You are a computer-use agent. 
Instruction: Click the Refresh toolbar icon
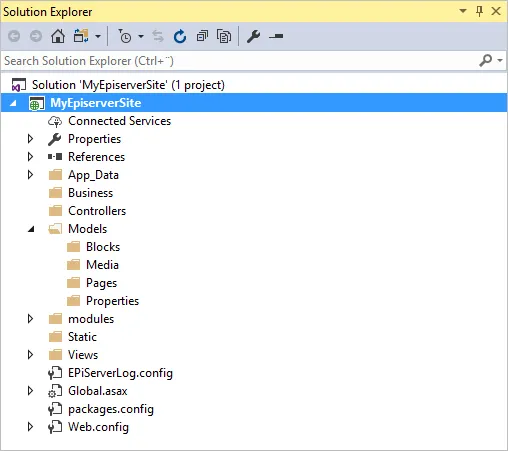[x=180, y=36]
